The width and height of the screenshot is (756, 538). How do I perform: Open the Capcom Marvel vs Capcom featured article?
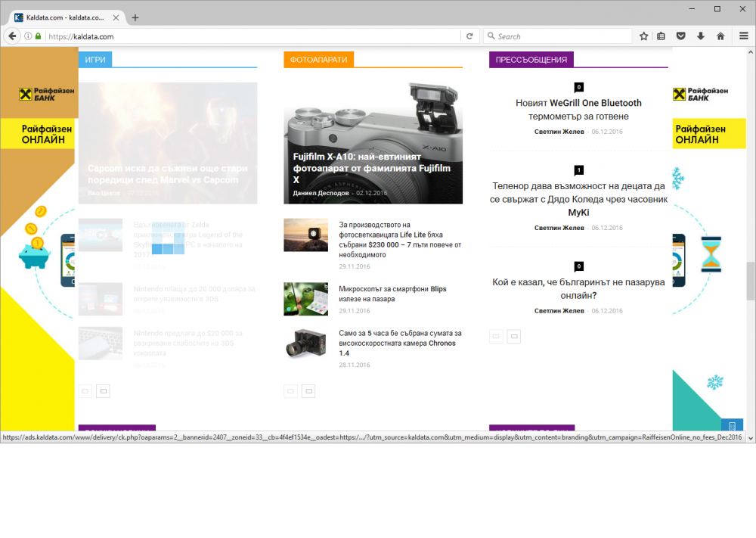point(168,143)
